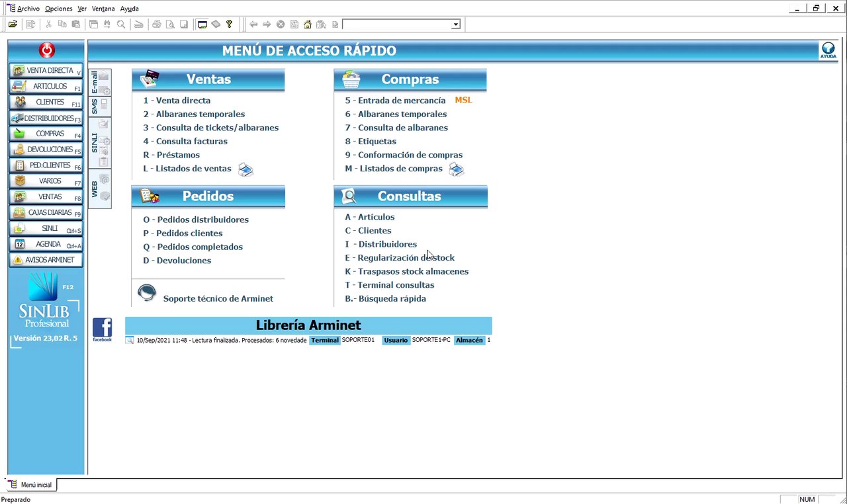Click the PED.CLIENTES F6 sidebar button
847x504 pixels.
pyautogui.click(x=46, y=165)
